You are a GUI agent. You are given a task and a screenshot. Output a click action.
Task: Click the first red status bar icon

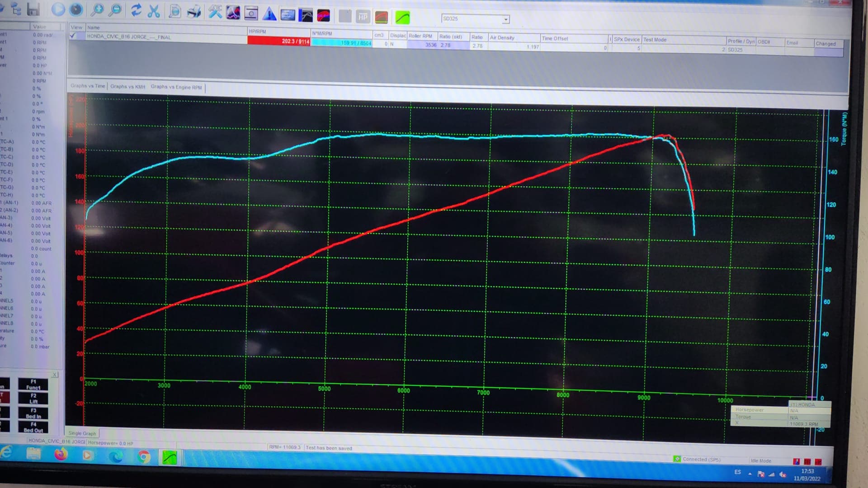click(796, 461)
